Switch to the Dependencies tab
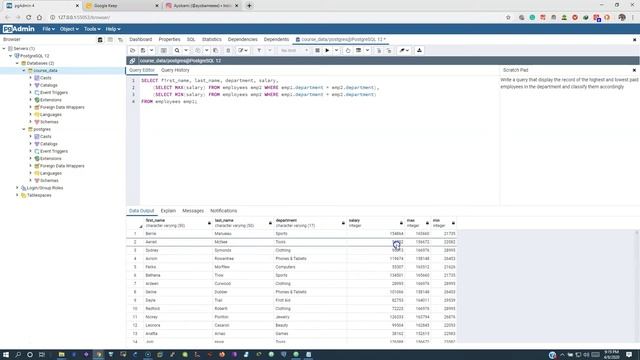640x360 pixels. pyautogui.click(x=242, y=40)
